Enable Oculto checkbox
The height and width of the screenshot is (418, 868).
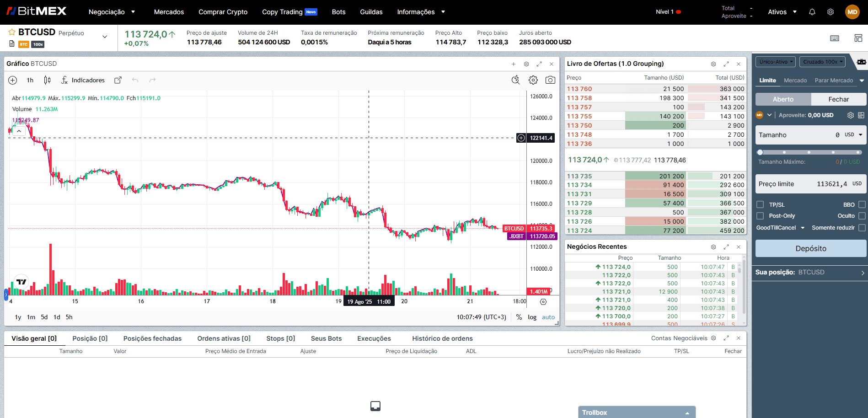click(x=862, y=216)
